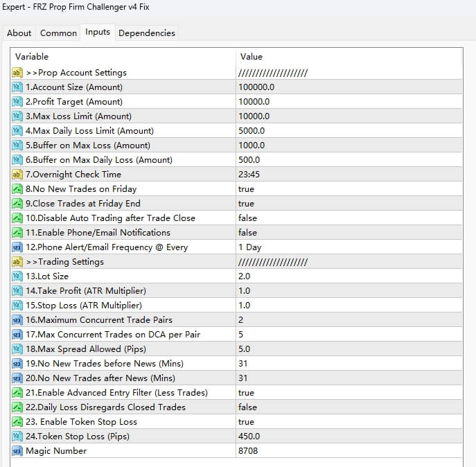476x467 pixels.
Task: Click the string icon next to Overnight Check Time
Action: [x=17, y=175]
